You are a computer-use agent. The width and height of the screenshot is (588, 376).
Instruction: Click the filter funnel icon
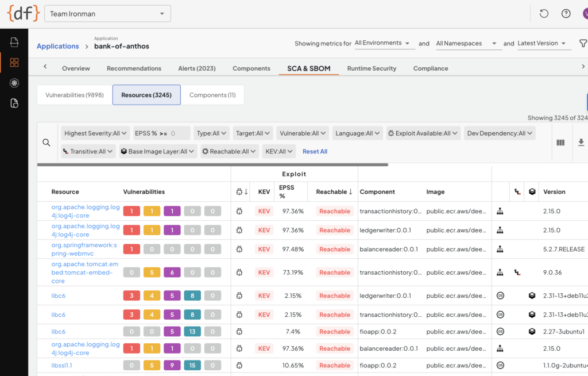coord(583,44)
